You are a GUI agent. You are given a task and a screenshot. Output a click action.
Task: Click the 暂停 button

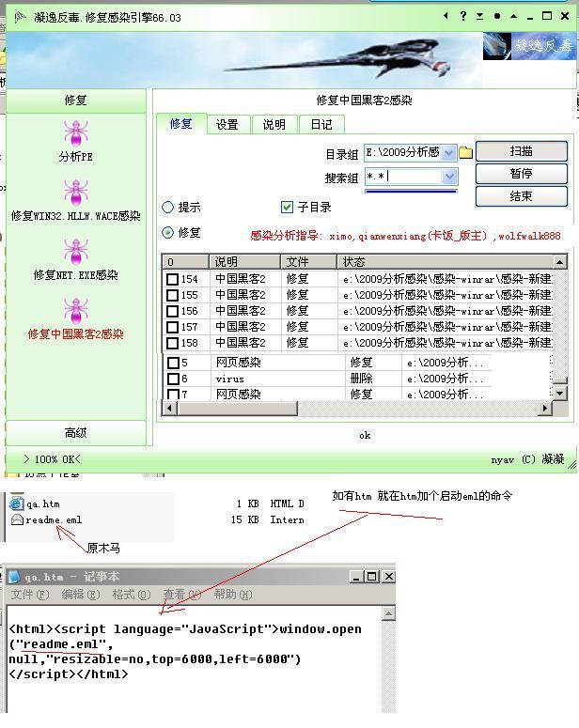coord(521,174)
